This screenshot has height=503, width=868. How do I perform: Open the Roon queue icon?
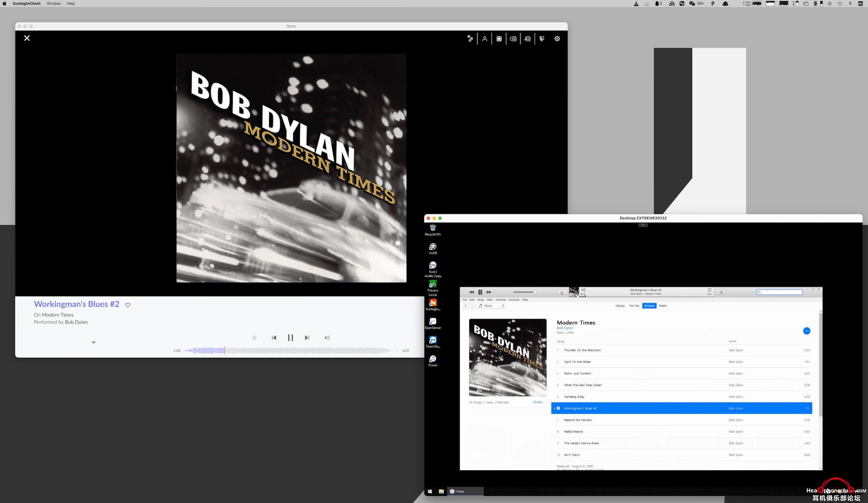click(x=327, y=338)
